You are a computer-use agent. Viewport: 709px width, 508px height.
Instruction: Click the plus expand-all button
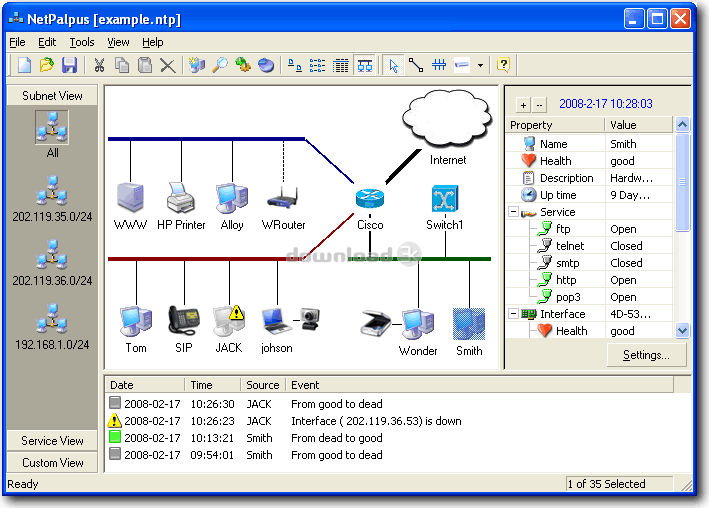pyautogui.click(x=523, y=105)
